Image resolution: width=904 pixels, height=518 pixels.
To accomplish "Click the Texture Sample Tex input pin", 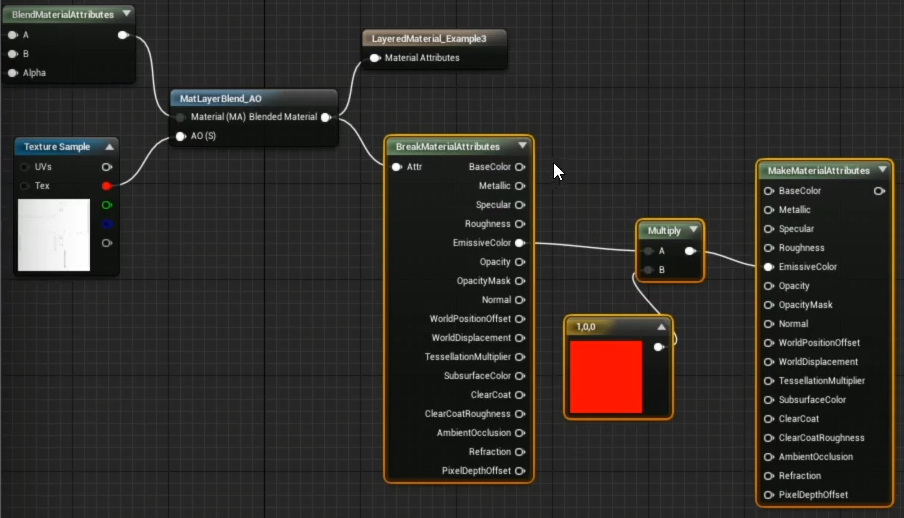I will click(x=24, y=186).
